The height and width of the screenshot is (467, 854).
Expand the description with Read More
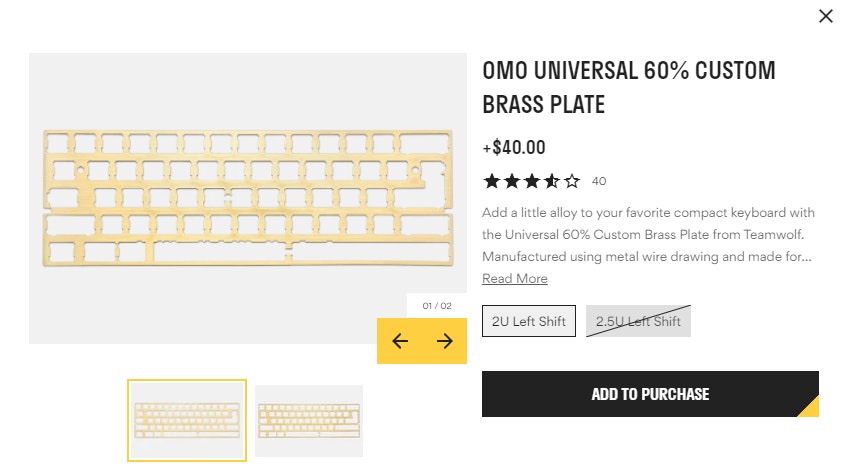point(515,279)
